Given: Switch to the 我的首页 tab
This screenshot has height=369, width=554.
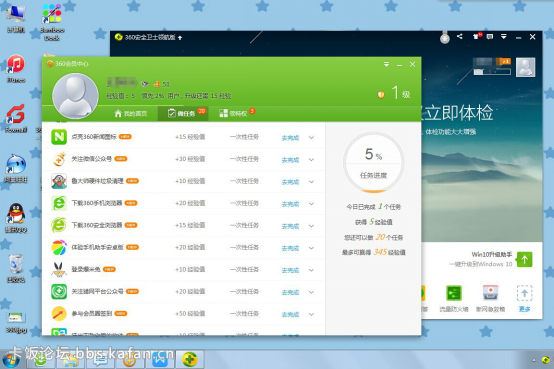Looking at the screenshot, I should pyautogui.click(x=130, y=113).
